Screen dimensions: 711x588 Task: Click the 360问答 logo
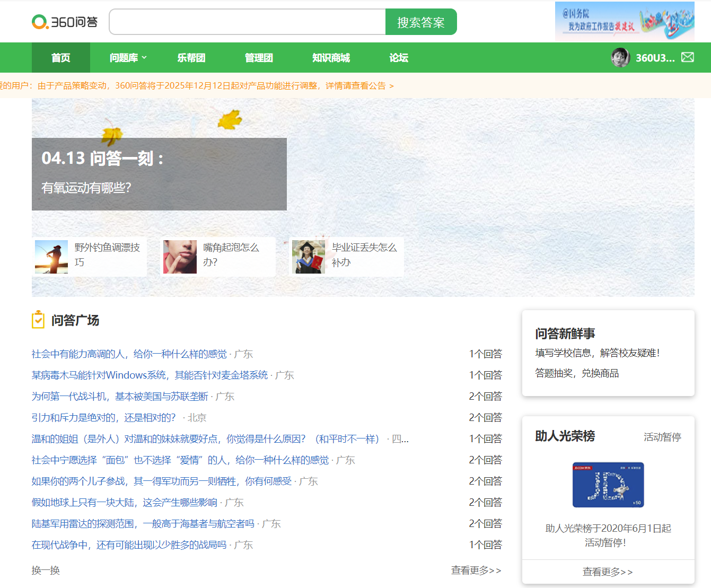point(65,22)
